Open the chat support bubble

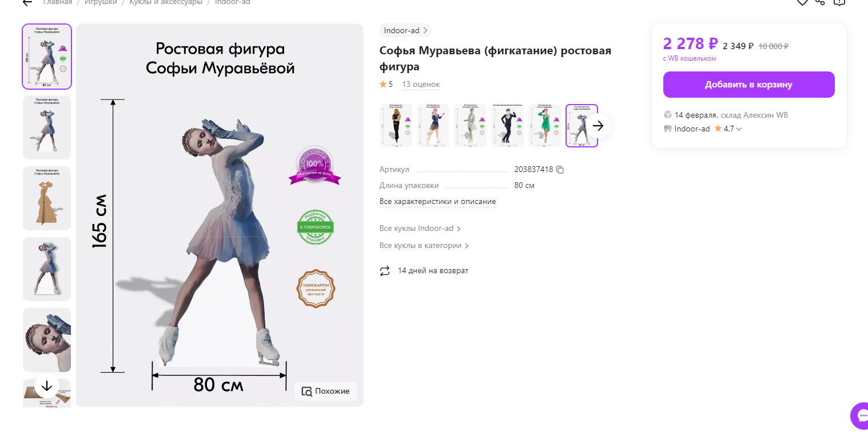coord(859,416)
